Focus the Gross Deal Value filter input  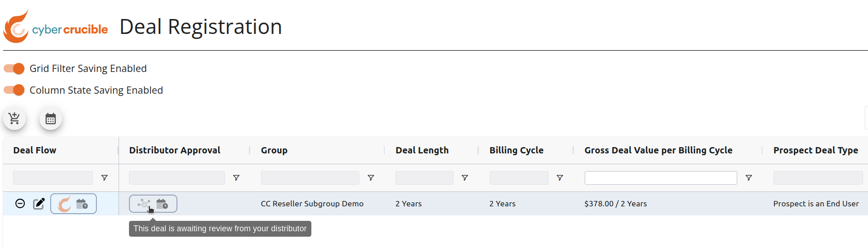(x=661, y=178)
